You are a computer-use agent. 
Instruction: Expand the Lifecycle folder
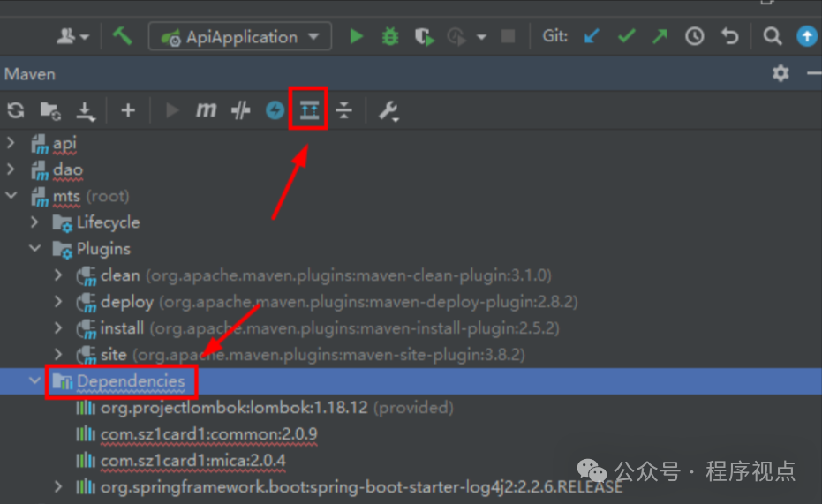34,222
